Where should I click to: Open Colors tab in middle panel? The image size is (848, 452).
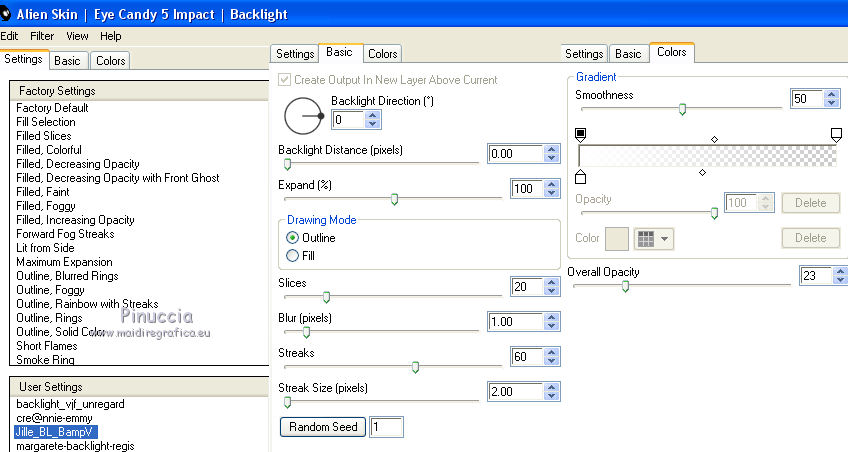tap(382, 54)
